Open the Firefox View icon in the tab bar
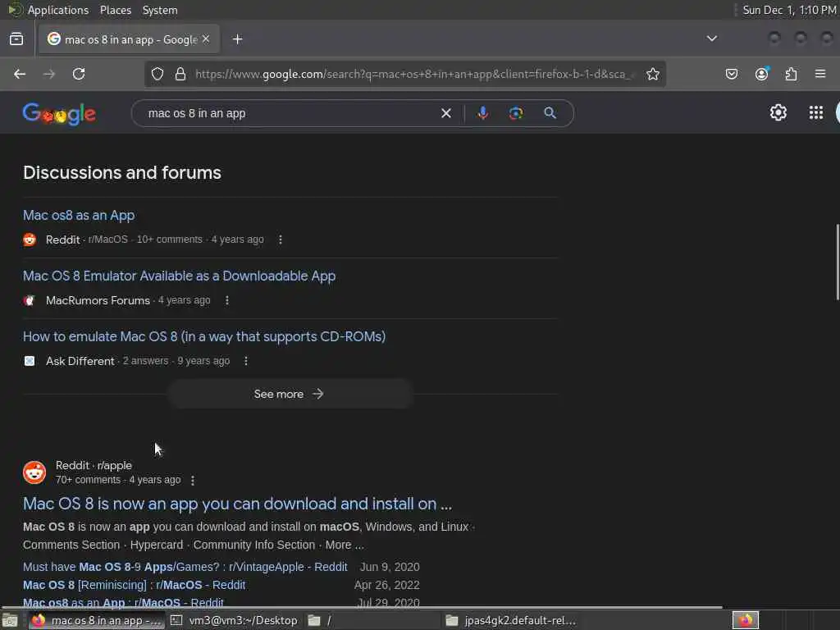The width and height of the screenshot is (840, 630). tap(16, 39)
